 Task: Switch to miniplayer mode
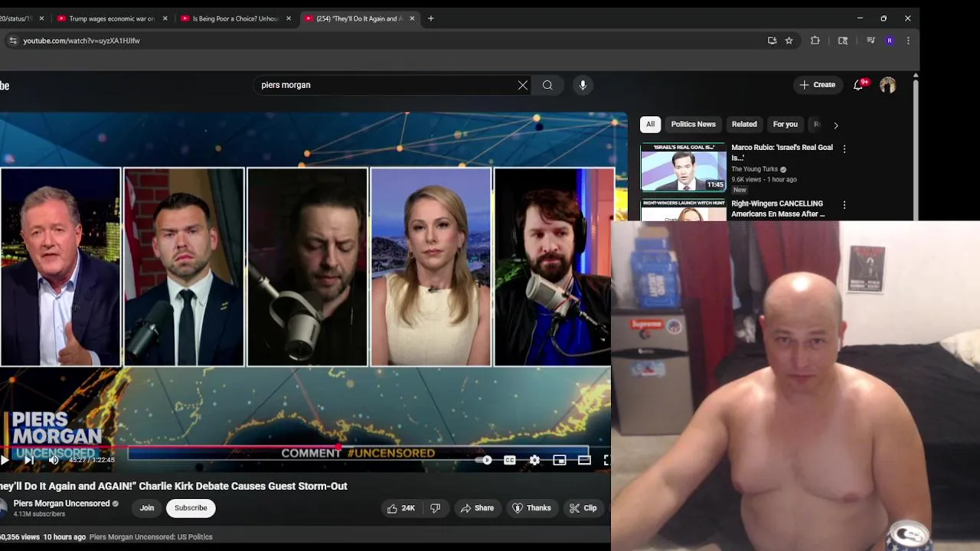560,460
